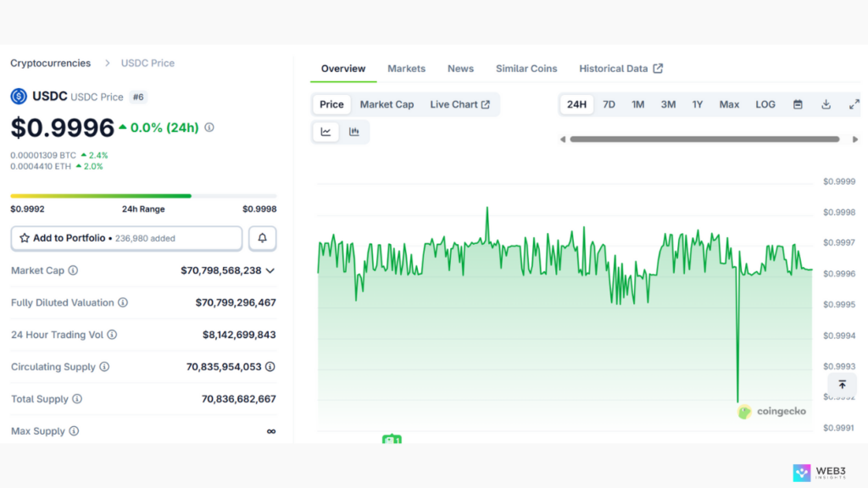Image resolution: width=868 pixels, height=488 pixels.
Task: Switch to Similar Coins tab
Action: pyautogui.click(x=526, y=69)
